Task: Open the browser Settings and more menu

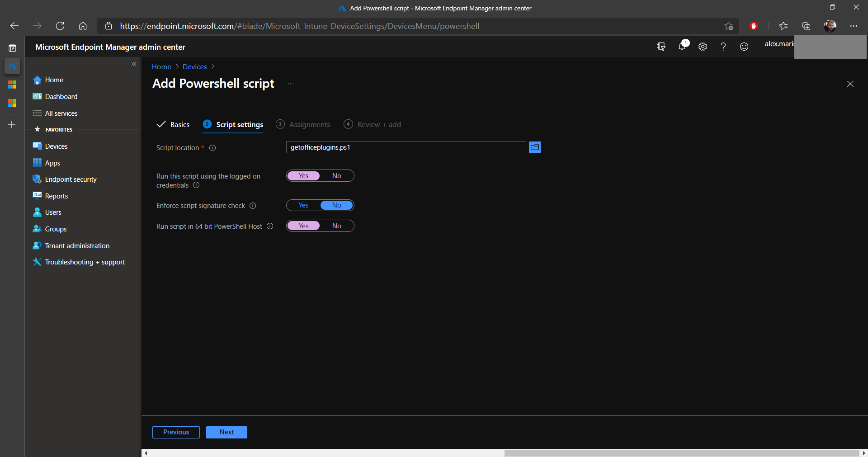Action: (854, 26)
